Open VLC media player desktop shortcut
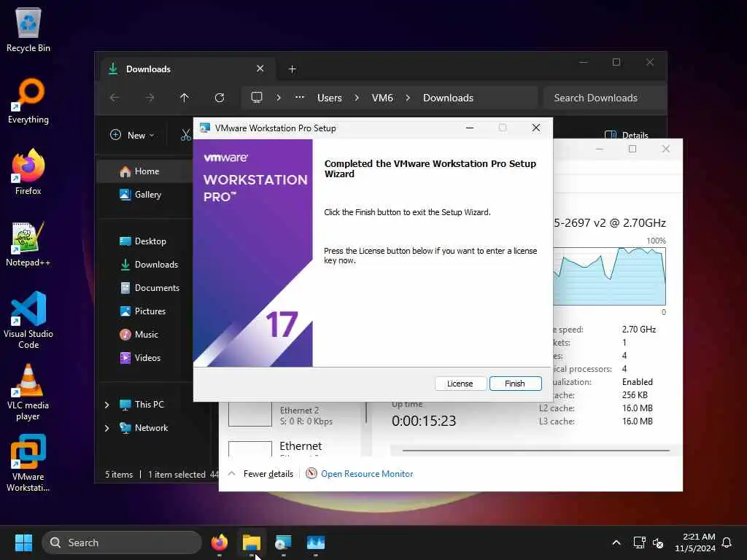The height and width of the screenshot is (560, 747). pos(28,392)
